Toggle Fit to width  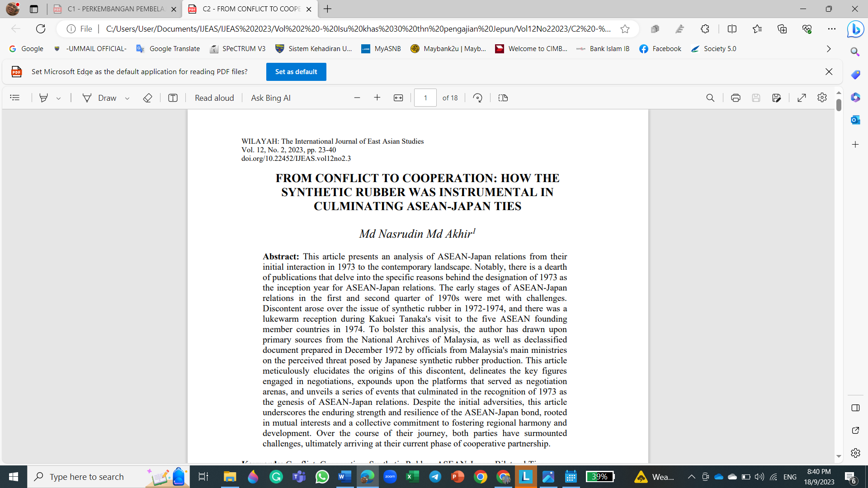click(398, 98)
